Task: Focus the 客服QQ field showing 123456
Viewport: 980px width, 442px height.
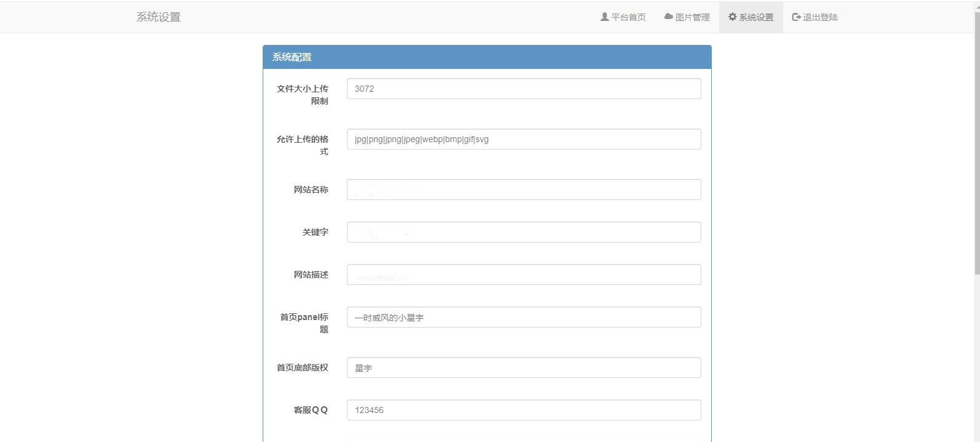Action: (524, 410)
